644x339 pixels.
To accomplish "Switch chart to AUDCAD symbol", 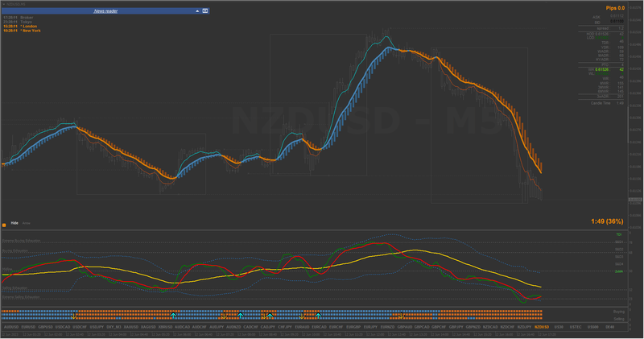I will [183, 327].
